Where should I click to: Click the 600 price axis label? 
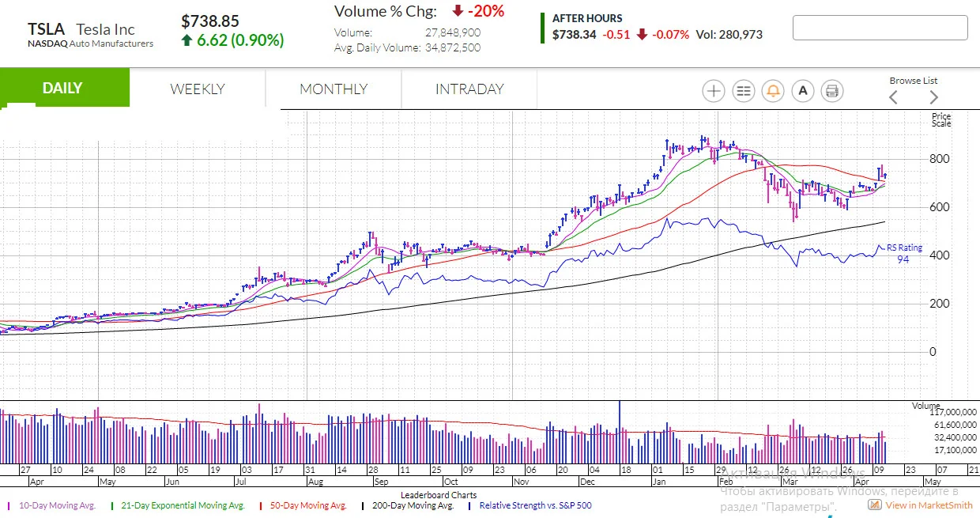click(939, 207)
